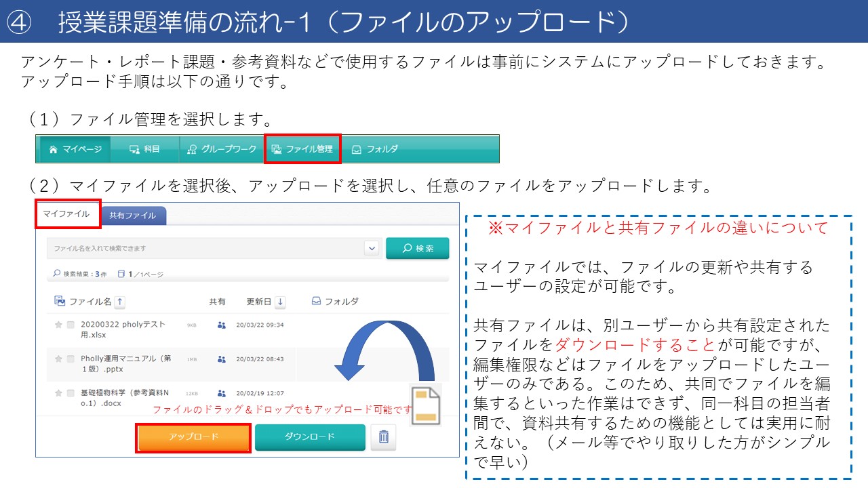868x488 pixels.
Task: Check the box for Pholly運用マニュアル pptx
Action: tap(71, 359)
